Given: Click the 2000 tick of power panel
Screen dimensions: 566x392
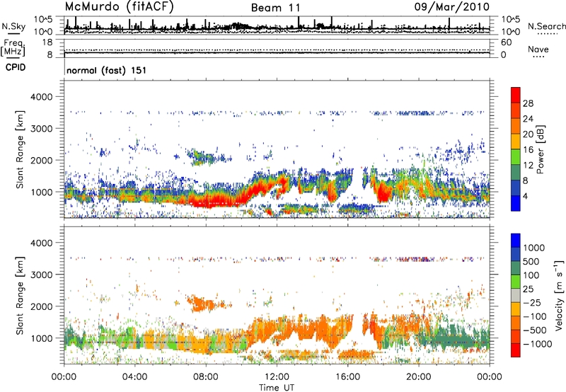Looking at the screenshot, I should (41, 160).
